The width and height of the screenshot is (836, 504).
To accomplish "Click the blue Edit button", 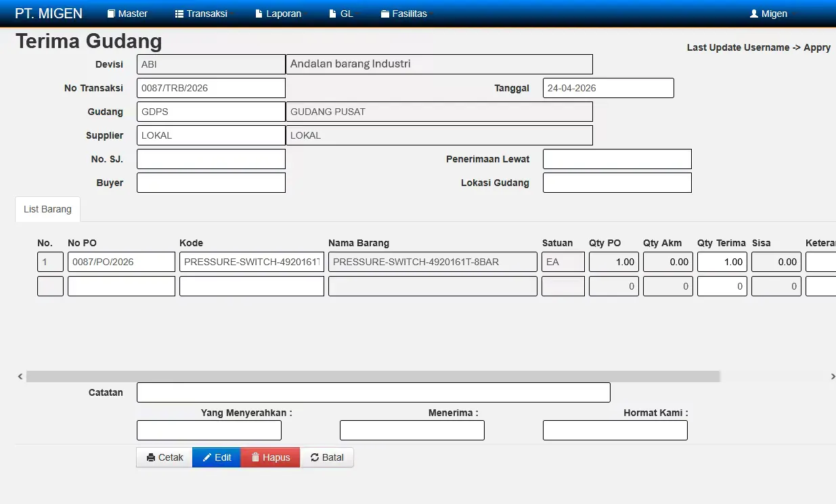I will click(217, 457).
